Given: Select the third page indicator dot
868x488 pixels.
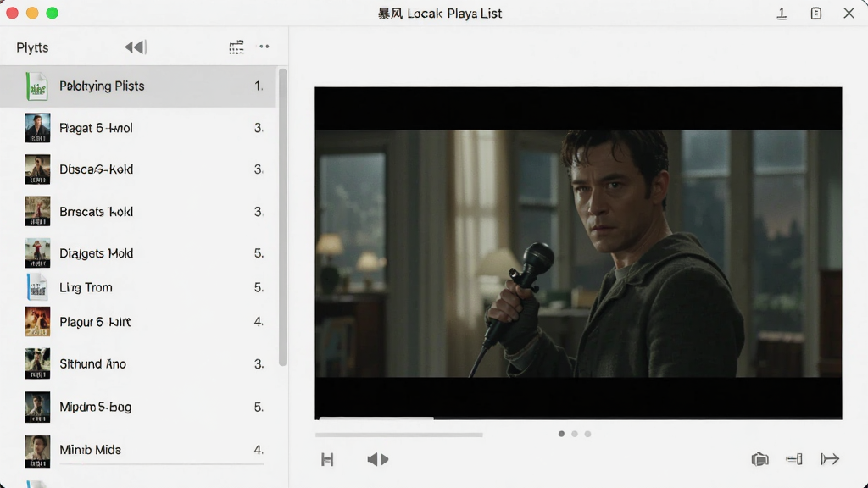Looking at the screenshot, I should click(588, 434).
